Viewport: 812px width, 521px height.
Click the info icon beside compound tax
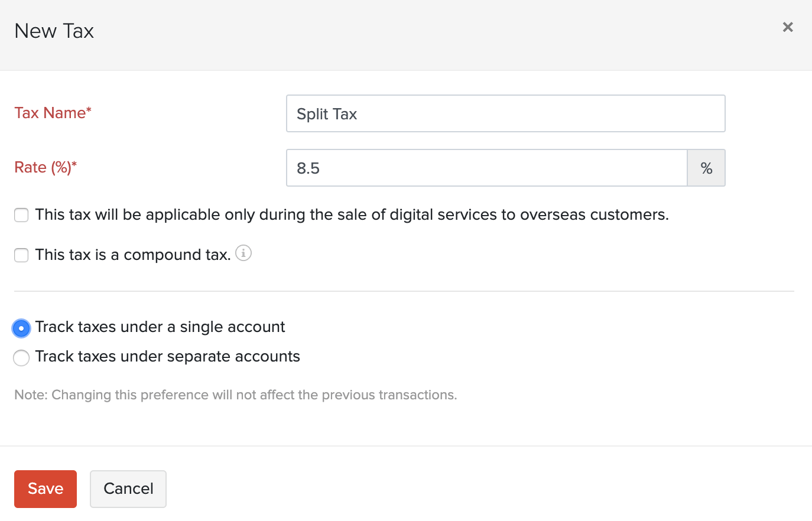(243, 253)
